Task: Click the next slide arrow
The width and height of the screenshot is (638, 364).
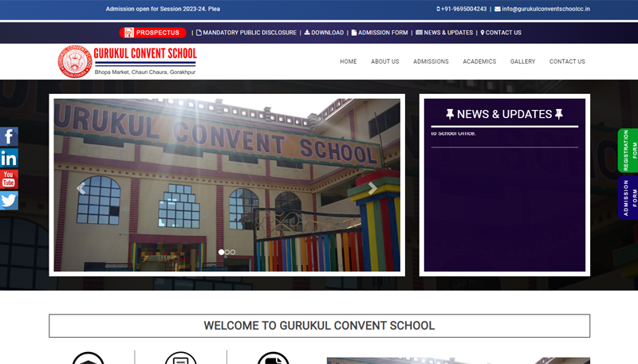Action: click(x=372, y=188)
